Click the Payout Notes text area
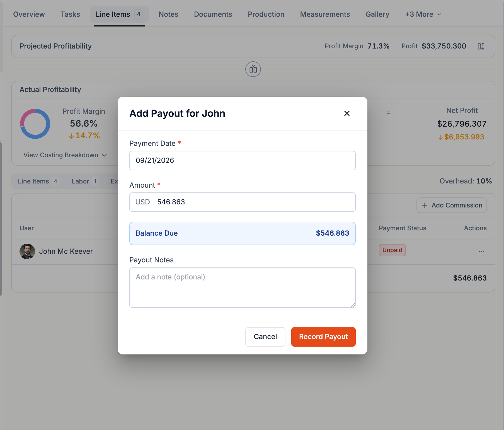 [x=243, y=288]
